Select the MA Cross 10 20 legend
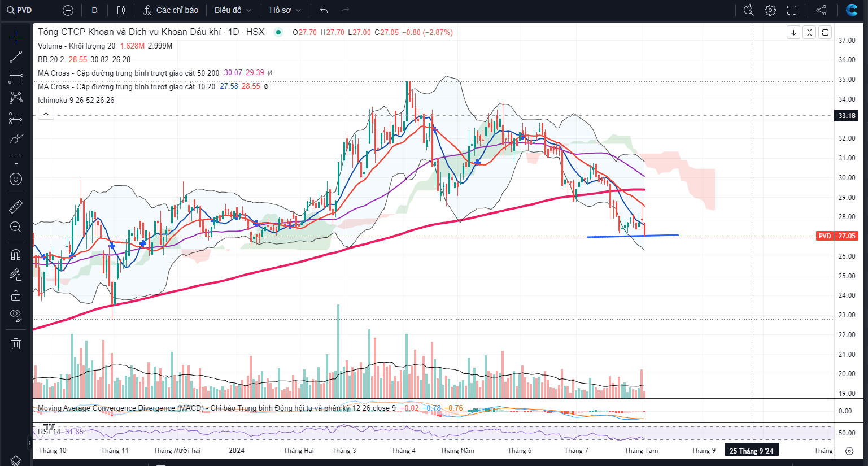Screen dimensions: 868x466 pos(127,86)
